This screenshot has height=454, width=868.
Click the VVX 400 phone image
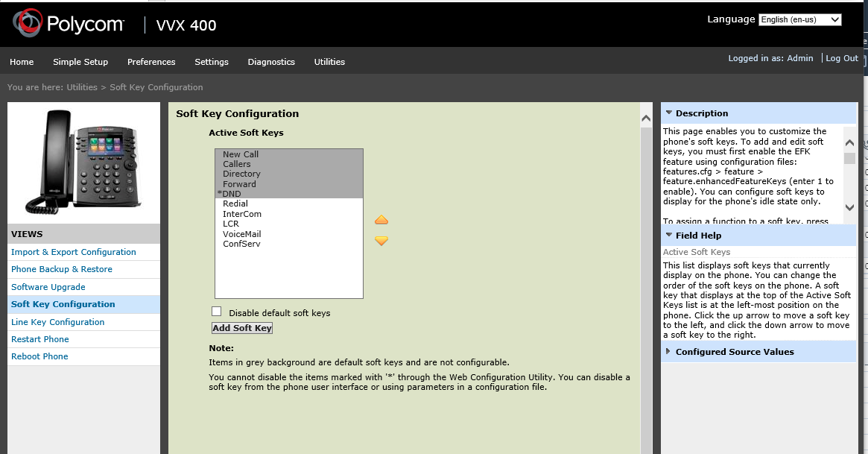click(x=83, y=161)
